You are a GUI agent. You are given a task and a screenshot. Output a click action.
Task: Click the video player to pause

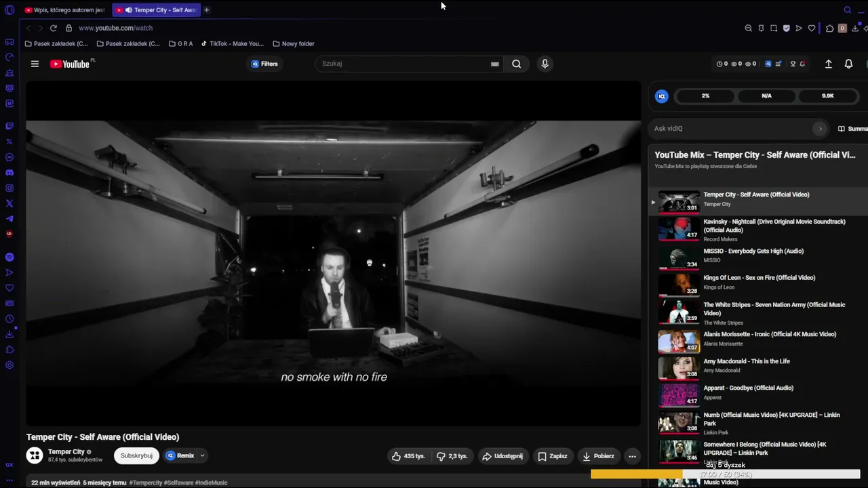[x=334, y=254]
